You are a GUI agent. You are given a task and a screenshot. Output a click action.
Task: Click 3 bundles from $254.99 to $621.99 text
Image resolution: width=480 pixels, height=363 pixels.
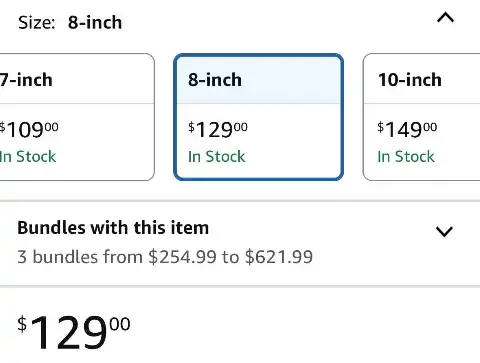click(x=165, y=257)
